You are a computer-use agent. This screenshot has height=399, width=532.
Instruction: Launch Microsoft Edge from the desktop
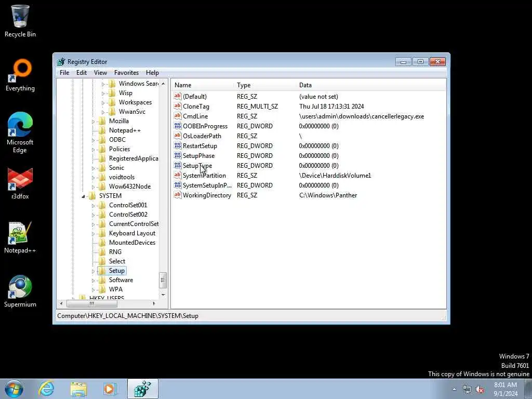(20, 133)
